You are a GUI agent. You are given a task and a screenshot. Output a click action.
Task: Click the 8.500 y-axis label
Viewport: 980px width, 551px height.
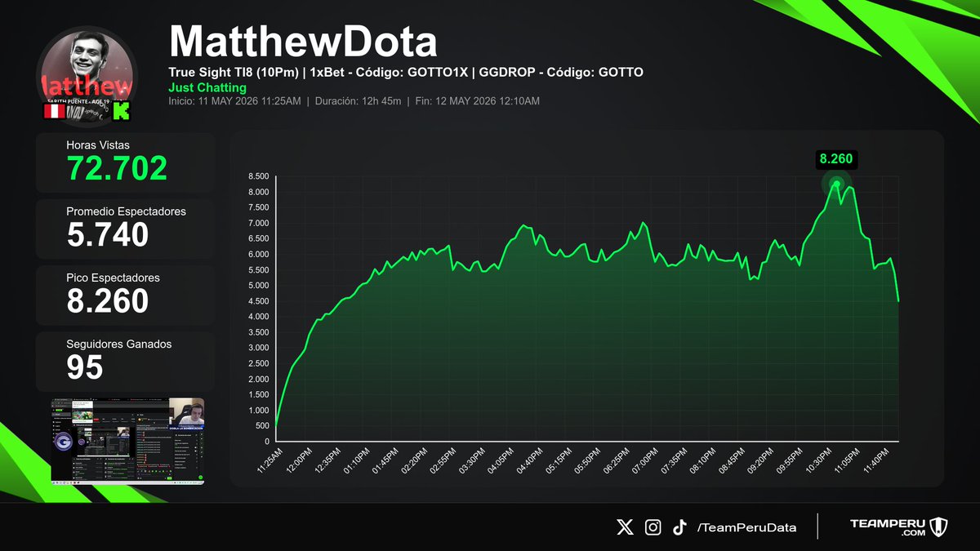pos(259,176)
